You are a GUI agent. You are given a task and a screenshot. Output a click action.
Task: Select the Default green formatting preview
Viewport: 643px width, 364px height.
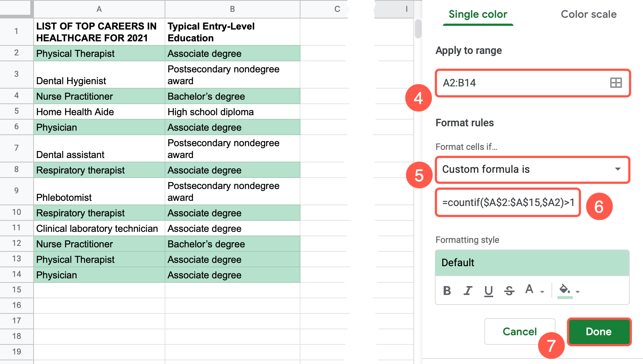tap(532, 263)
